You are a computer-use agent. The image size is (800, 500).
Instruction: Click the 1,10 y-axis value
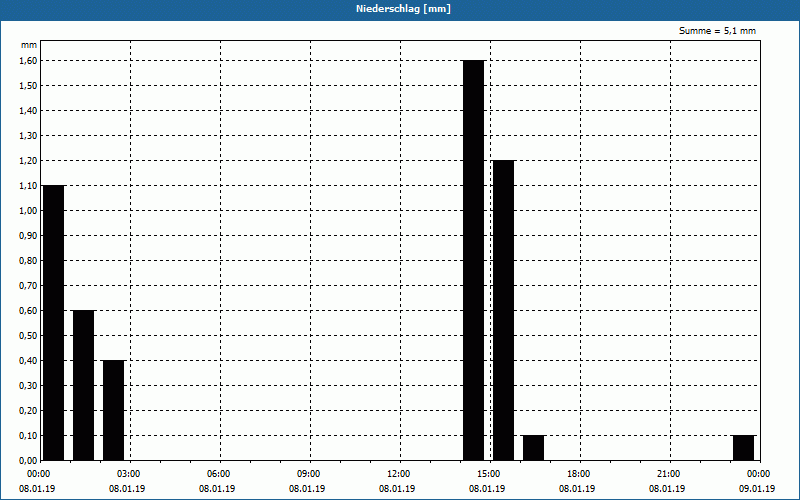click(29, 186)
